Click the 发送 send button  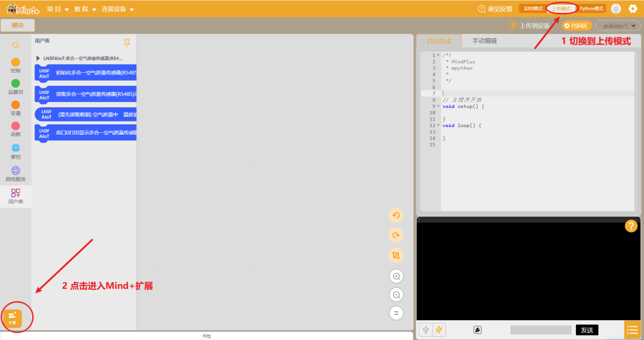[587, 330]
